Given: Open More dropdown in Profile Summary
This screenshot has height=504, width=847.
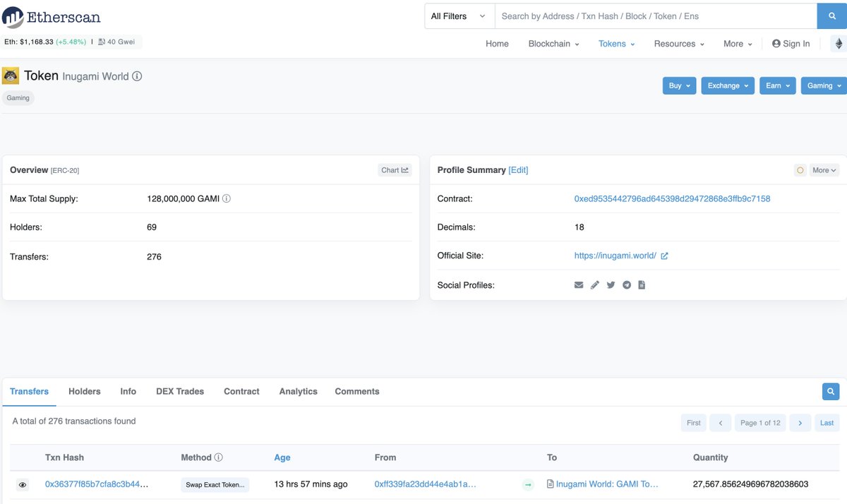Looking at the screenshot, I should [824, 170].
